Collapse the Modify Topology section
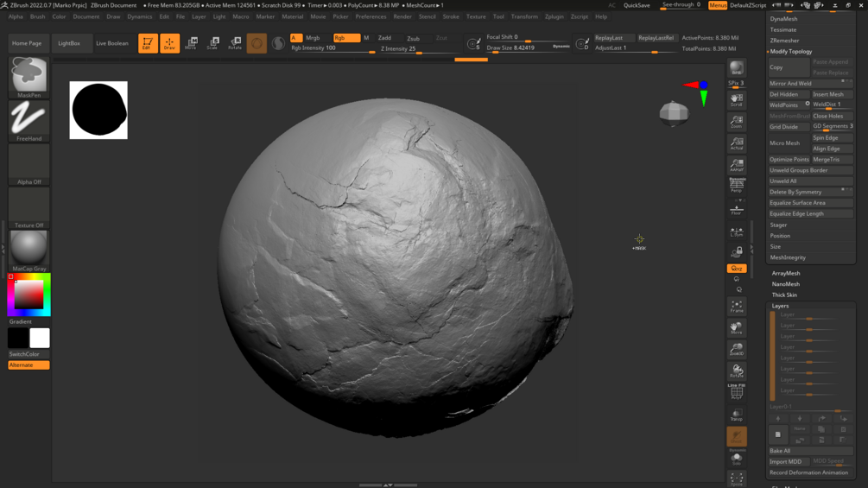 pyautogui.click(x=791, y=51)
